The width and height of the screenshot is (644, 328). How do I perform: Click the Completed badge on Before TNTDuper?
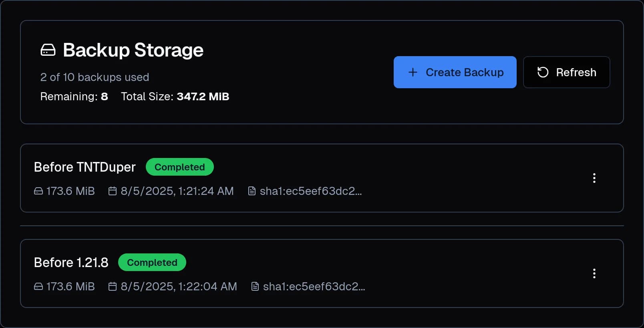pos(179,167)
